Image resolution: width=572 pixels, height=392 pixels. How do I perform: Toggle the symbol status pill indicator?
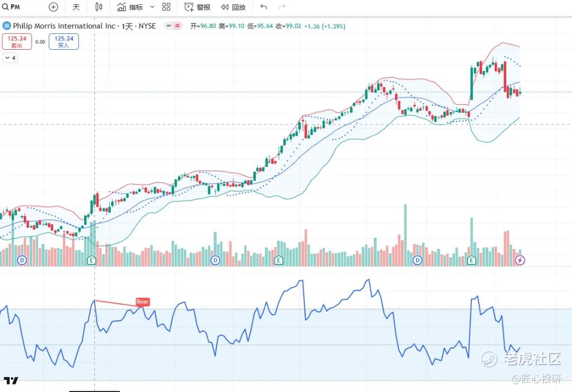click(x=173, y=26)
